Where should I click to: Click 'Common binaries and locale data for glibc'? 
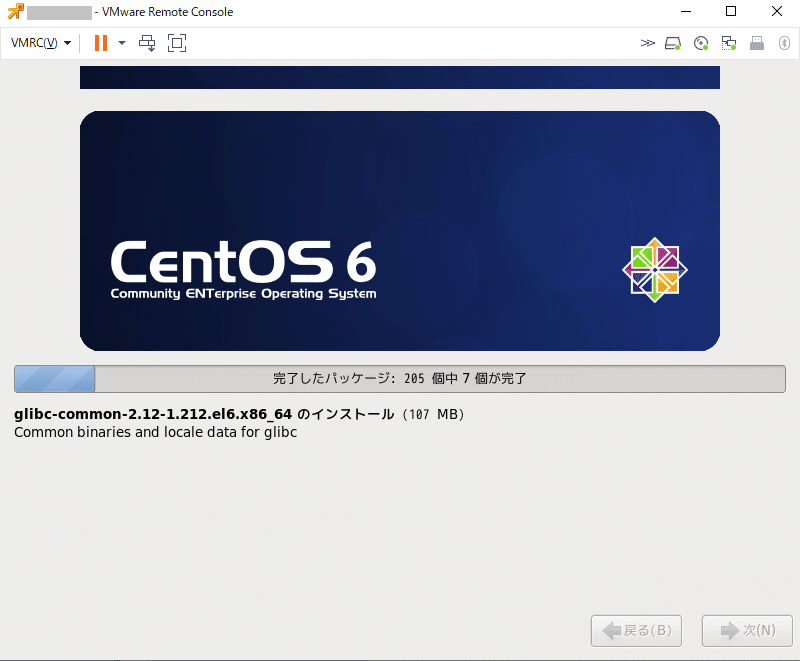[156, 433]
